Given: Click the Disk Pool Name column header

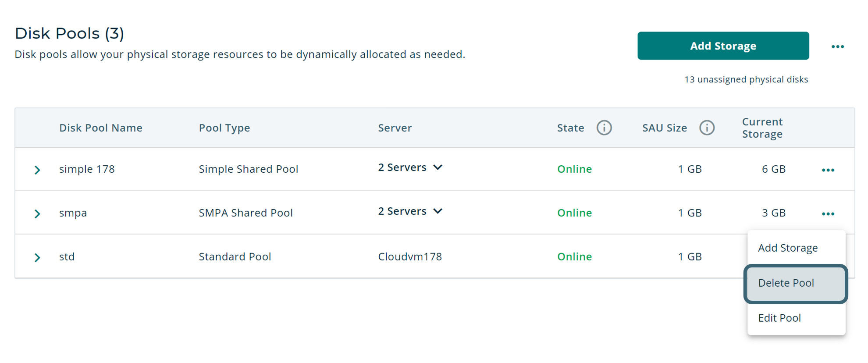Looking at the screenshot, I should [101, 128].
